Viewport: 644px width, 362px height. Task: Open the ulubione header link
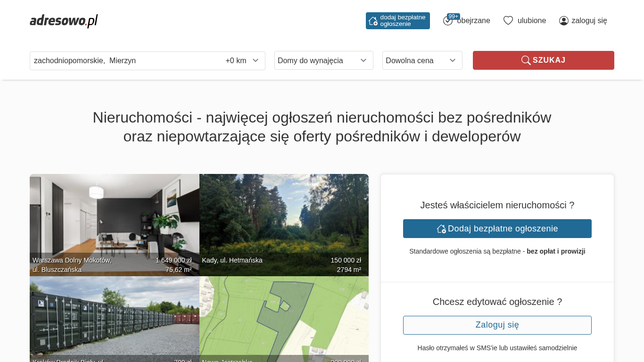531,21
